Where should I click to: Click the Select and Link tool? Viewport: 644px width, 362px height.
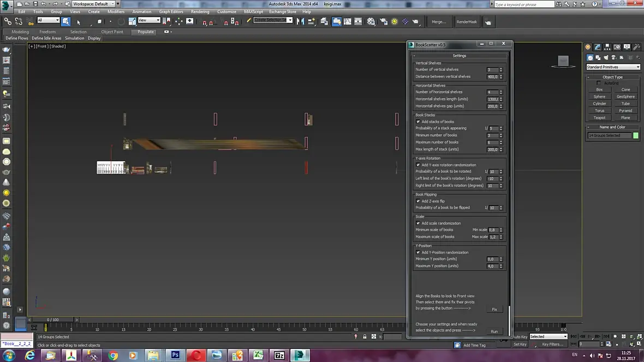coord(8,21)
